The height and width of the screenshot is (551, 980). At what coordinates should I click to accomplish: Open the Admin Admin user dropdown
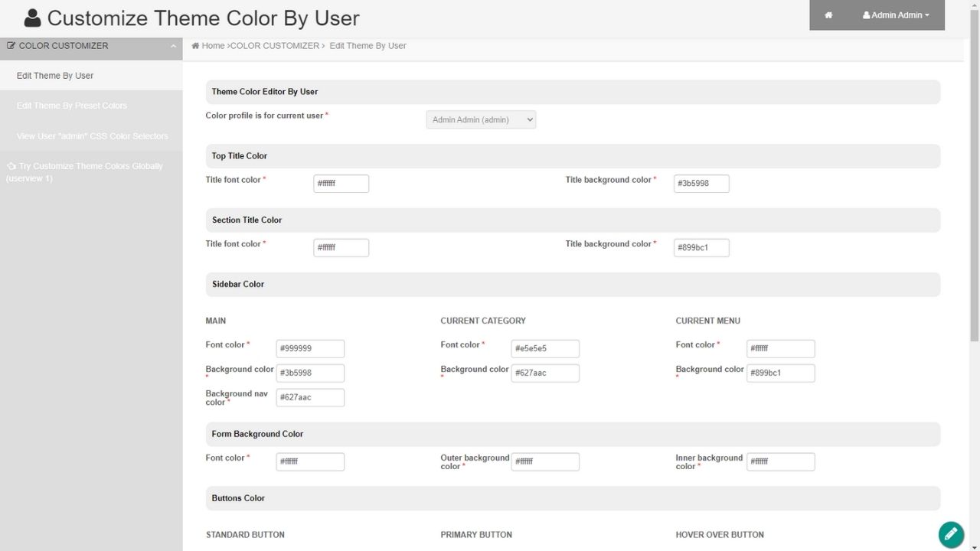click(896, 15)
